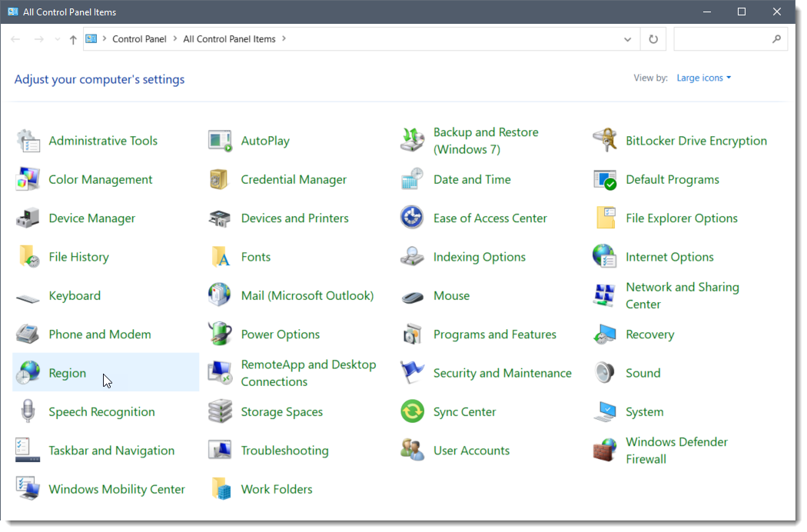
Task: Refresh the Control Panel view
Action: pos(653,38)
